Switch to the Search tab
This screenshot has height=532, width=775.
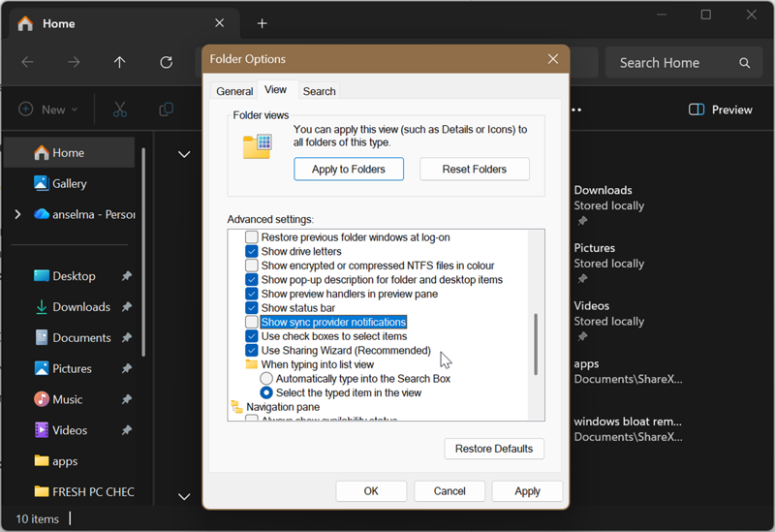click(320, 91)
